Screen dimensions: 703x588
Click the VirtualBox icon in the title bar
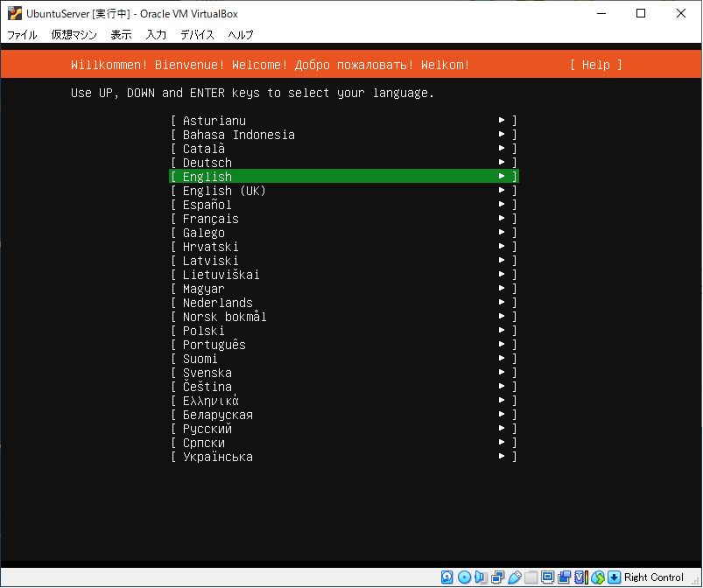point(14,13)
